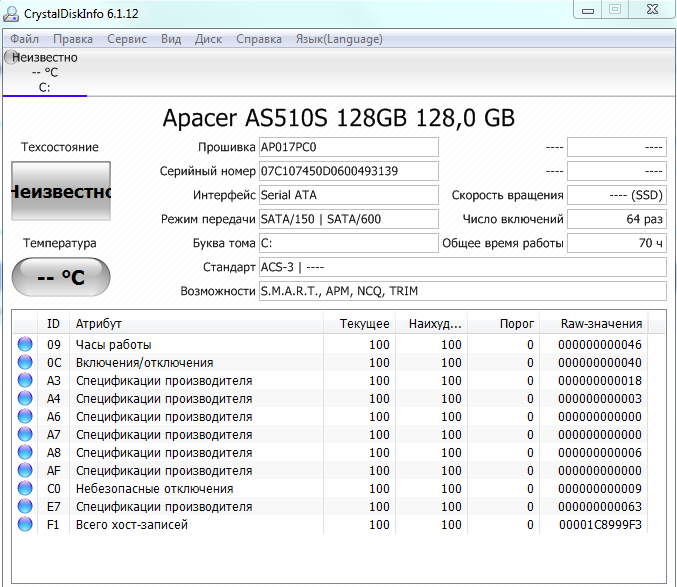Click raw value 000000000046
677x587 pixels.
pos(600,344)
